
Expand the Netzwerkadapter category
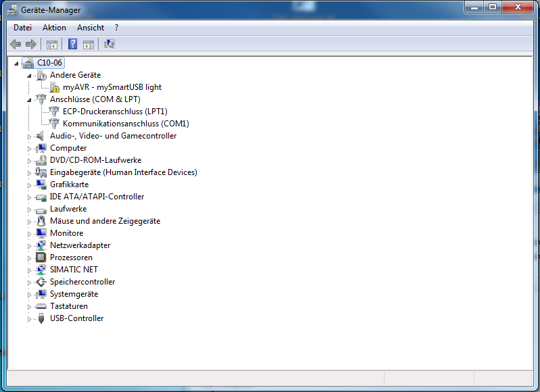[29, 245]
